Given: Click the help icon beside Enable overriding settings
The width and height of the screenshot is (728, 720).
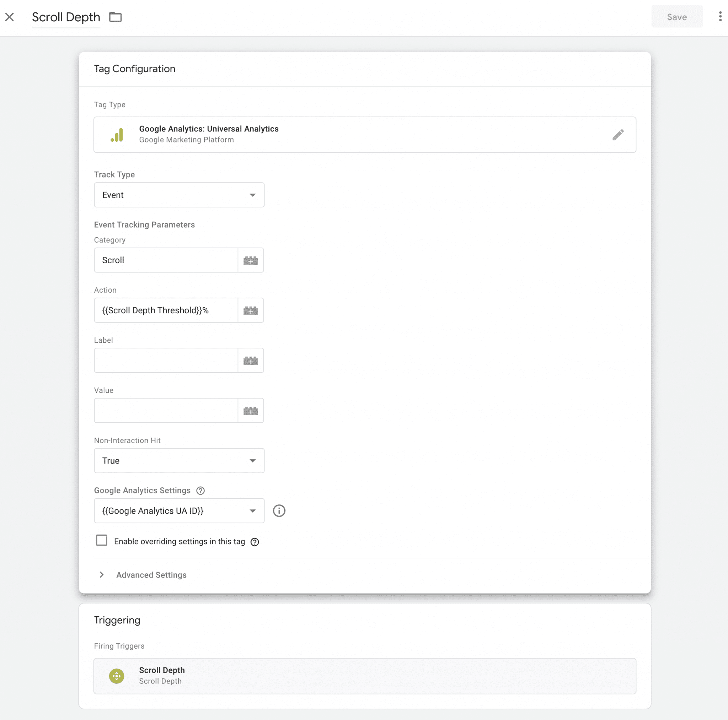Looking at the screenshot, I should pyautogui.click(x=255, y=542).
